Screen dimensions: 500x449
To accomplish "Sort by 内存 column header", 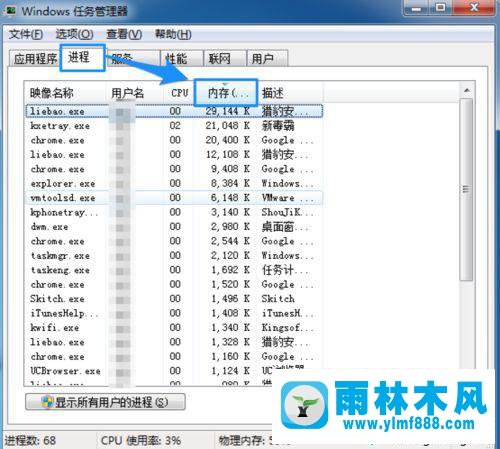I will (x=226, y=93).
